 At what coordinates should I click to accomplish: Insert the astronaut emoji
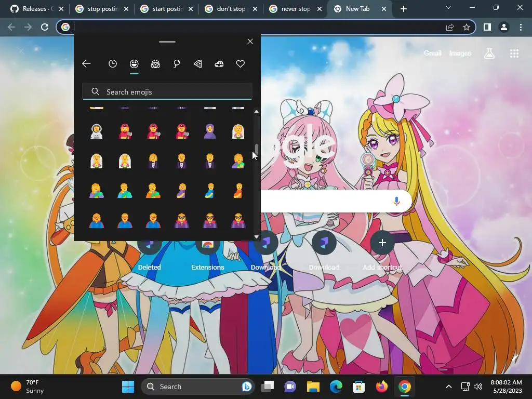(96, 131)
